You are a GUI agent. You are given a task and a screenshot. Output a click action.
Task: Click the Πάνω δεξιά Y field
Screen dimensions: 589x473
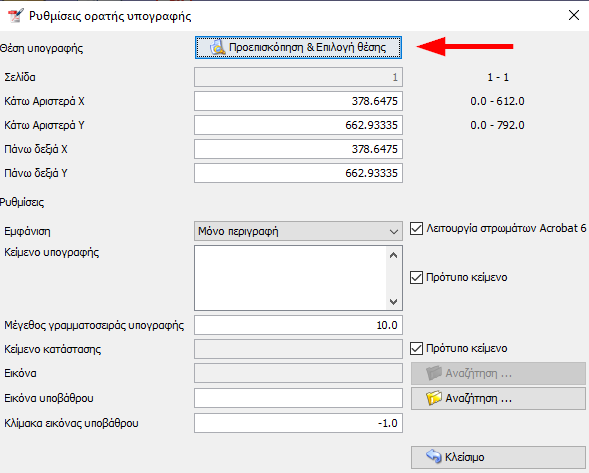pos(298,173)
